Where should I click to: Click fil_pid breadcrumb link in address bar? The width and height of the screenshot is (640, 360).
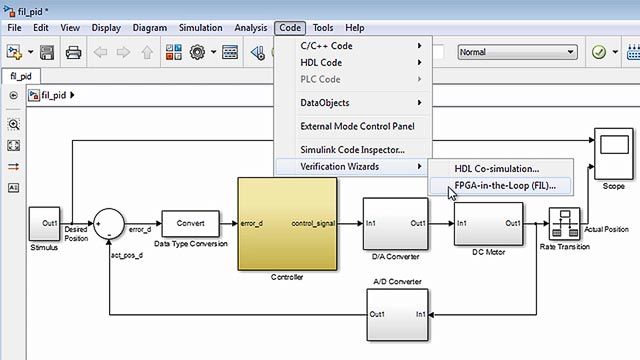[53, 96]
